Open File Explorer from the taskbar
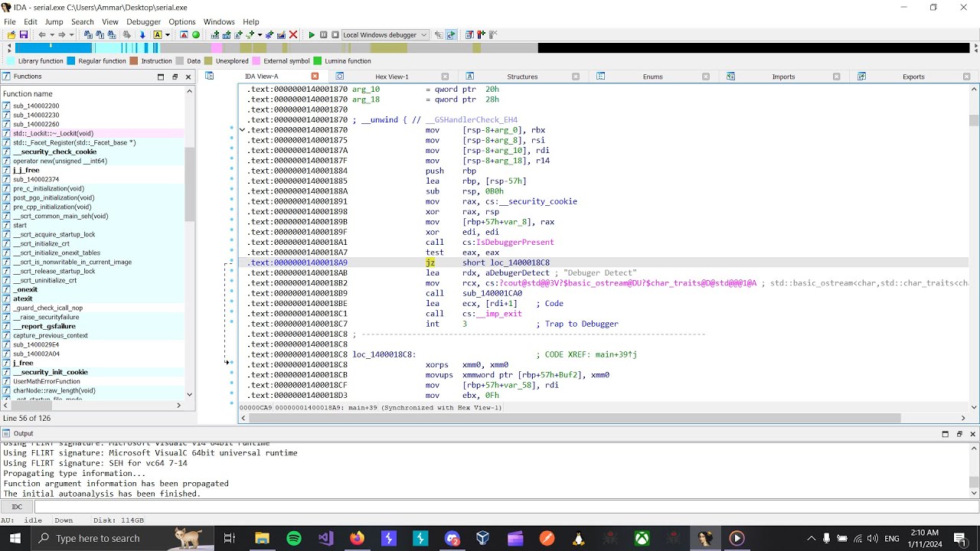Viewport: 980px width, 551px height. 263,538
